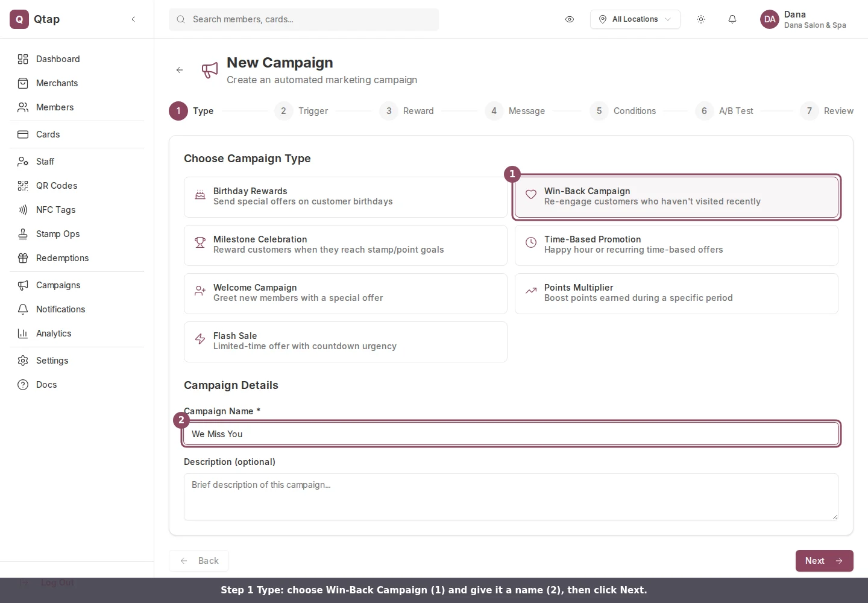Click the Welcome Campaign user-plus icon
Viewport: 868px width, 603px height.
tap(200, 291)
